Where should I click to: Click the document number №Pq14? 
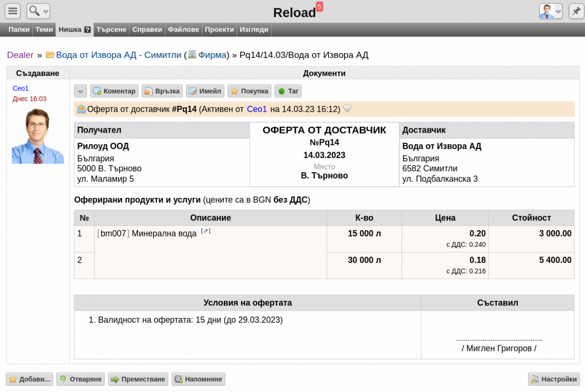[x=324, y=142]
